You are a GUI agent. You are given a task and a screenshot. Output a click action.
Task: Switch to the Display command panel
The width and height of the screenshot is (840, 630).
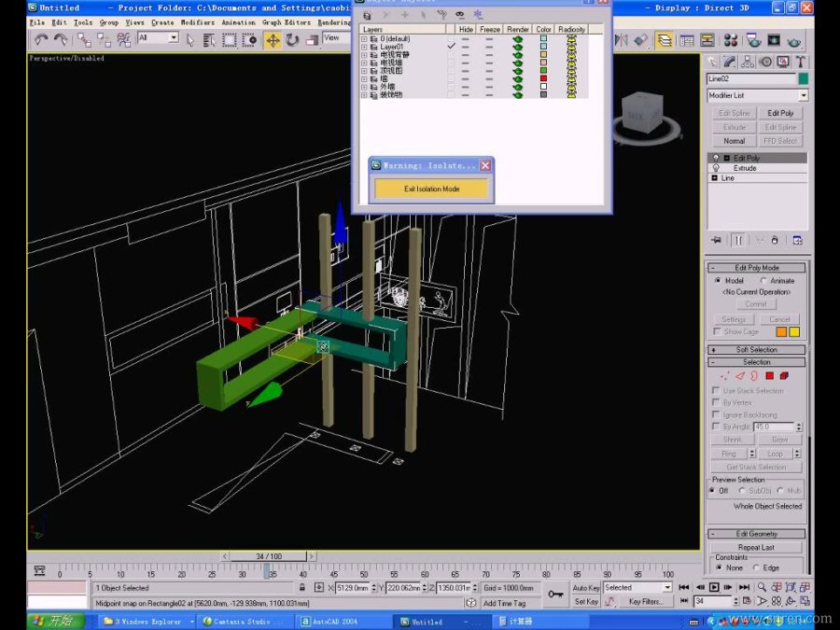pyautogui.click(x=783, y=63)
